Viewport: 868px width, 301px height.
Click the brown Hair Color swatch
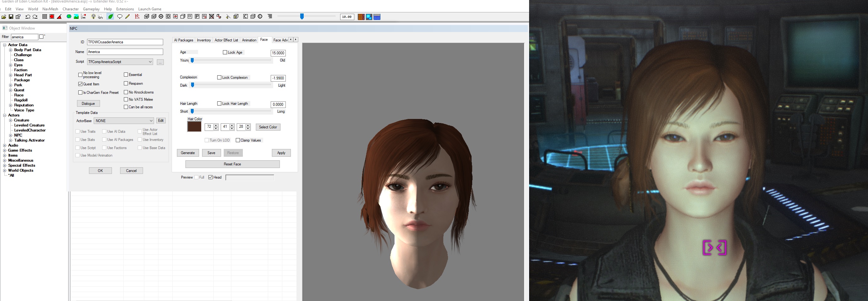(x=194, y=127)
